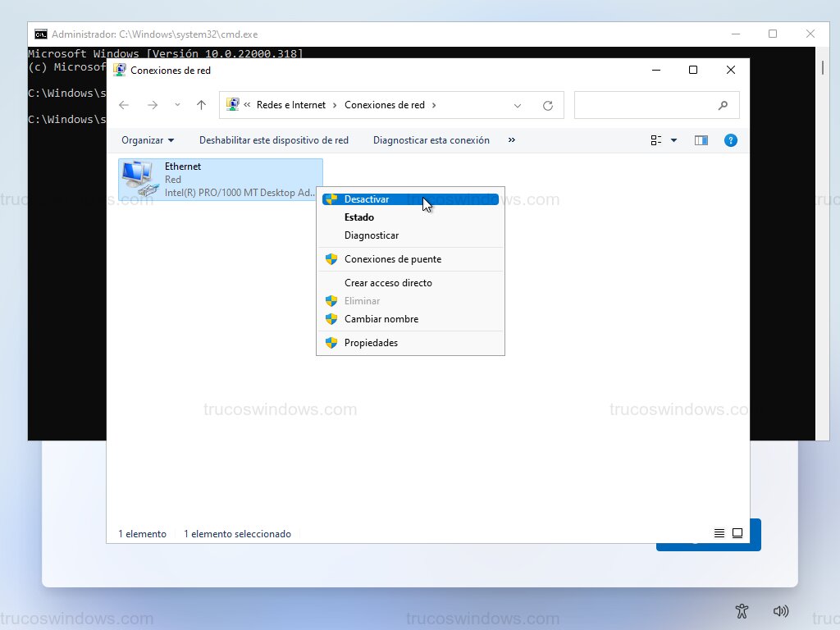Open the address bar history dropdown
This screenshot has height=630, width=840.
pyautogui.click(x=518, y=105)
